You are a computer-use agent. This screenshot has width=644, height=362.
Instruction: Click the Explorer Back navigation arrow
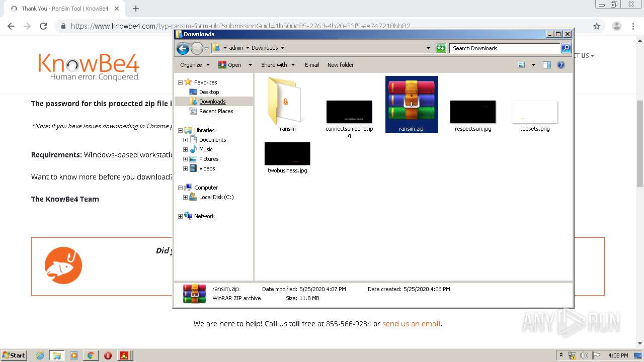[183, 48]
